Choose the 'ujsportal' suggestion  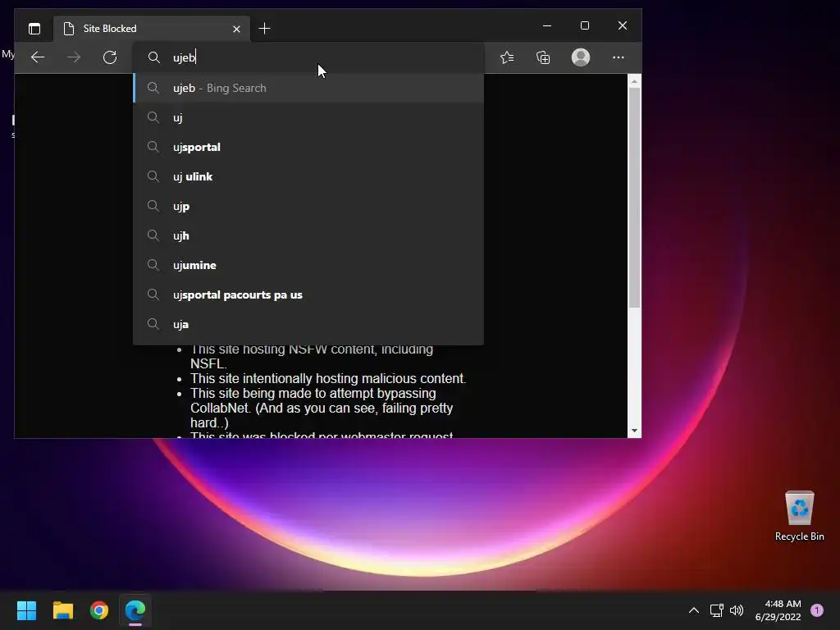308,147
